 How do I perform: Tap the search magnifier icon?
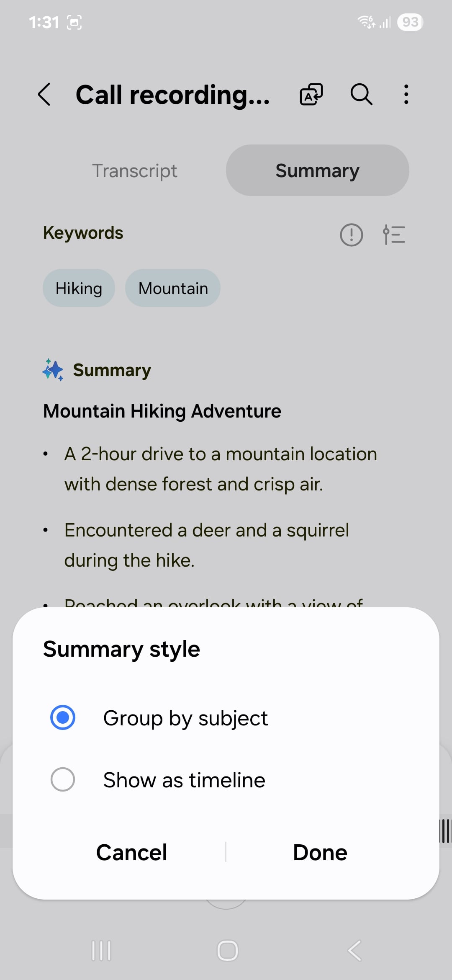(x=361, y=94)
